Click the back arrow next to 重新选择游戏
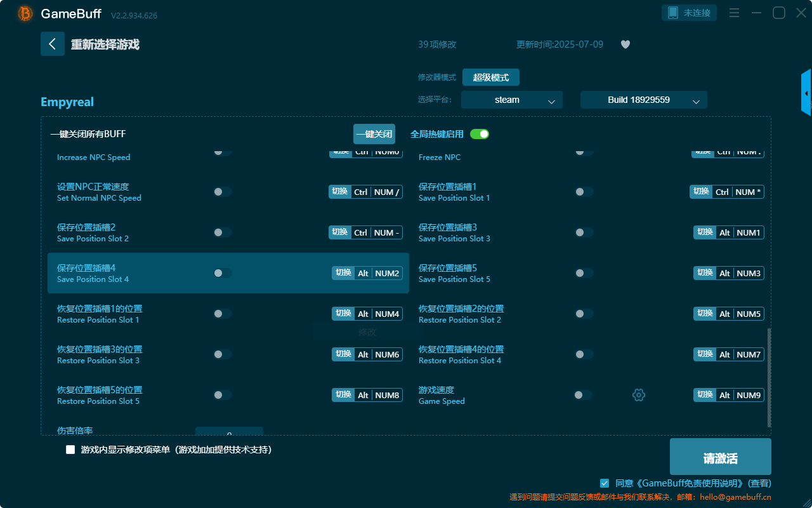Image resolution: width=812 pixels, height=508 pixels. [x=53, y=43]
